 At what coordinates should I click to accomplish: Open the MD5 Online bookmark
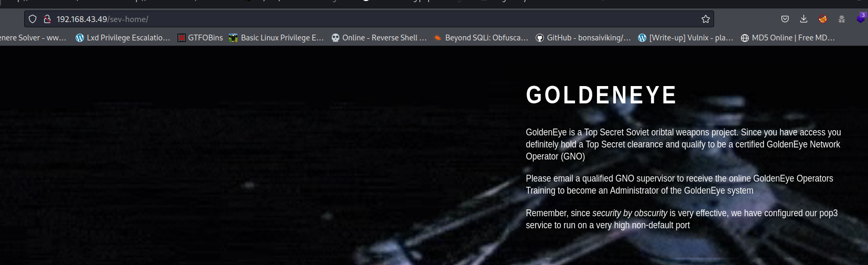tap(788, 38)
